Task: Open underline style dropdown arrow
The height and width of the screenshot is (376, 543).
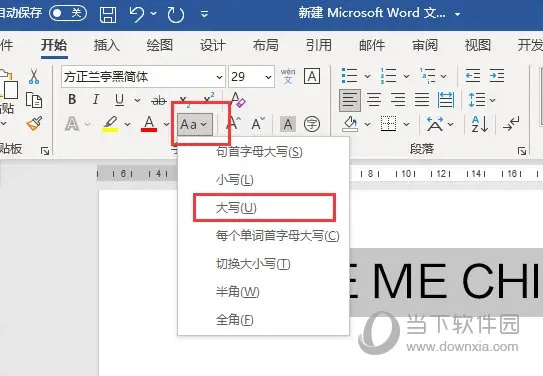Action: (x=137, y=100)
